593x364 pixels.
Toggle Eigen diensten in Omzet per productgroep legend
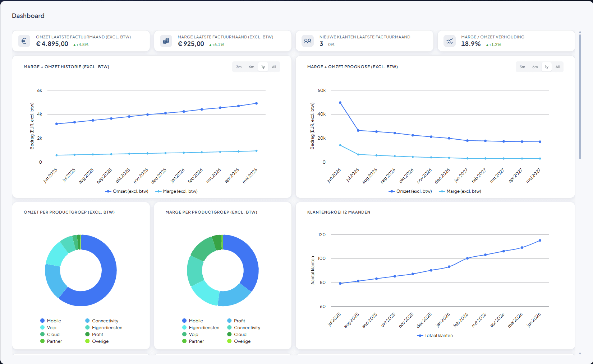click(x=104, y=328)
